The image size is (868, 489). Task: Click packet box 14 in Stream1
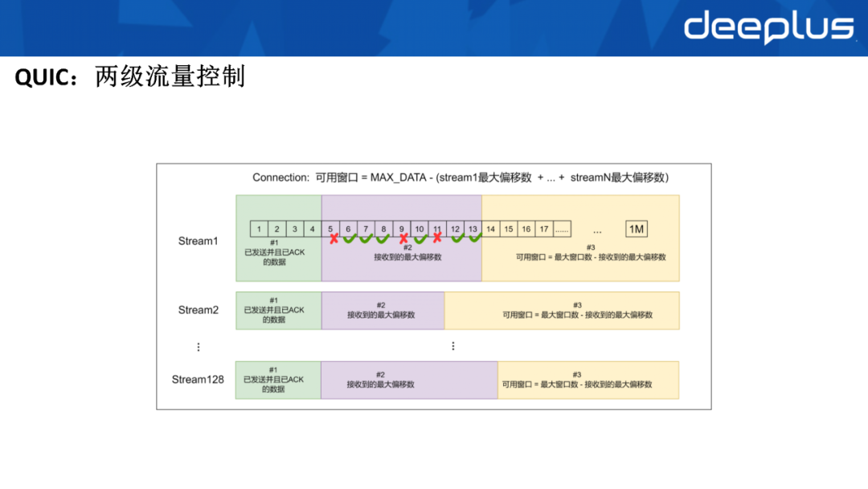(490, 228)
